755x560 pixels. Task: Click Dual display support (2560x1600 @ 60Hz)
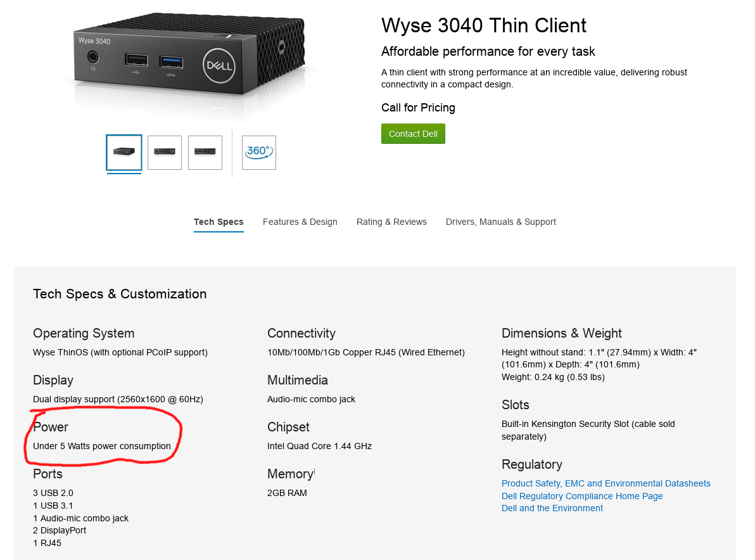click(118, 399)
